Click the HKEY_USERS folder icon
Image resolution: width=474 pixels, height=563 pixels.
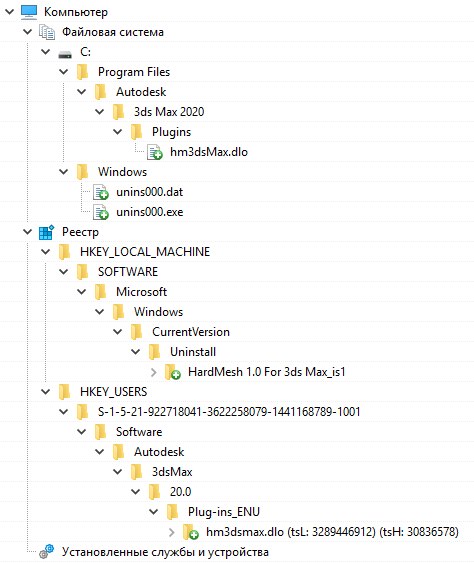coord(65,391)
